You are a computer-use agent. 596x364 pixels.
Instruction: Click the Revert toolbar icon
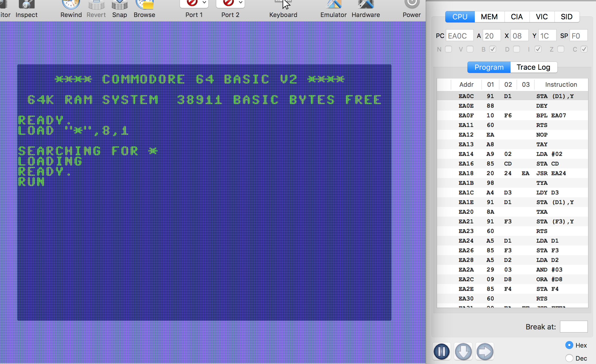coord(96,4)
